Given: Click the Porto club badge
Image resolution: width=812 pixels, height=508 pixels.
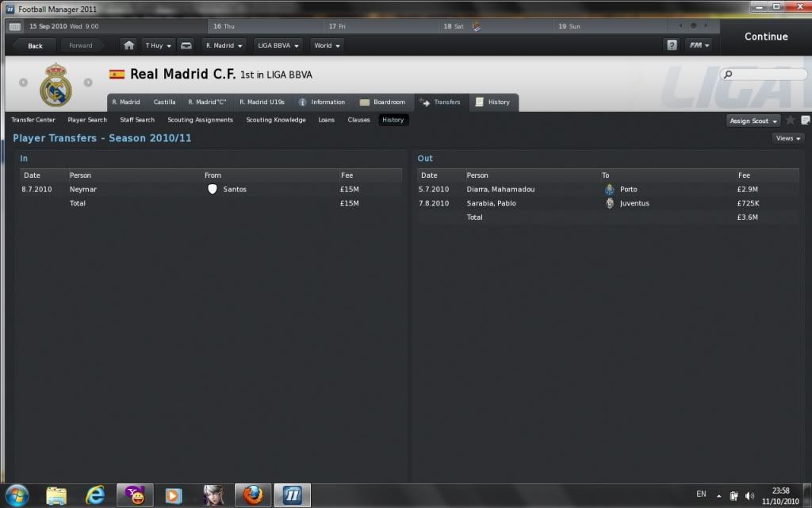Looking at the screenshot, I should tap(610, 189).
